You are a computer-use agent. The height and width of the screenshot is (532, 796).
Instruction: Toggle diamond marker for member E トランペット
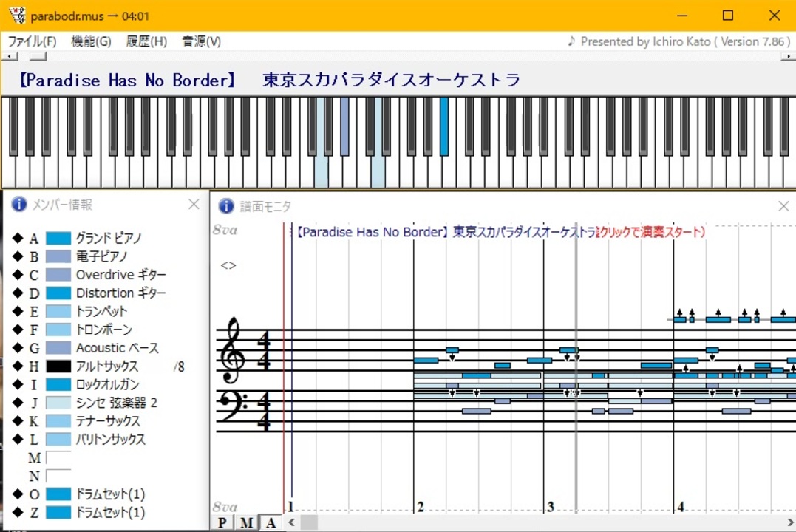pyautogui.click(x=18, y=310)
